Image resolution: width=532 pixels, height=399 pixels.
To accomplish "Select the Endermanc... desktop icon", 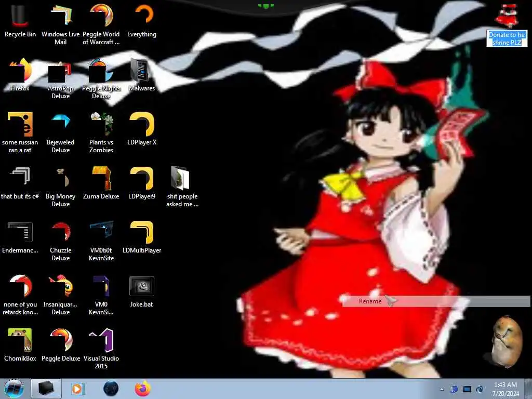I will (20, 237).
